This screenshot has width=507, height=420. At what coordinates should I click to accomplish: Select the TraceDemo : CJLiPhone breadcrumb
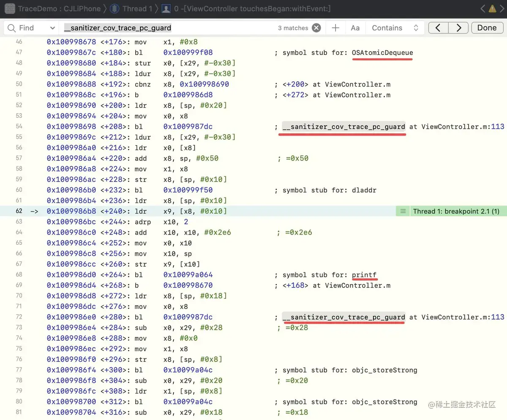[x=59, y=8]
